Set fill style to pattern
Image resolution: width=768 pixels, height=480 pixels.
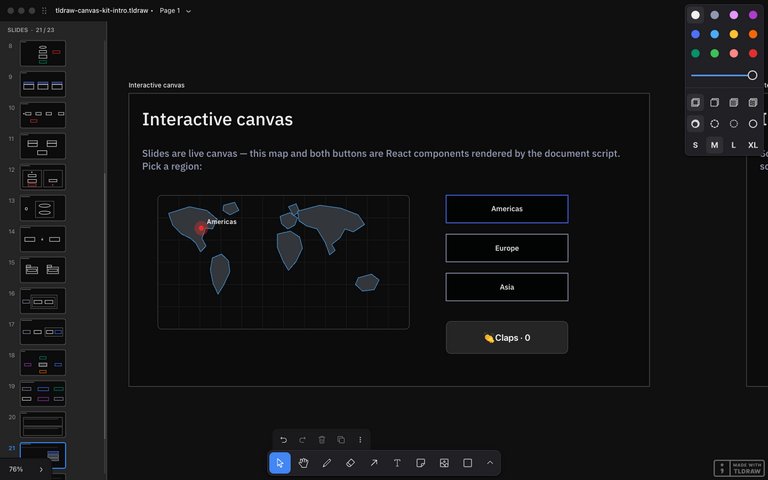coord(753,102)
